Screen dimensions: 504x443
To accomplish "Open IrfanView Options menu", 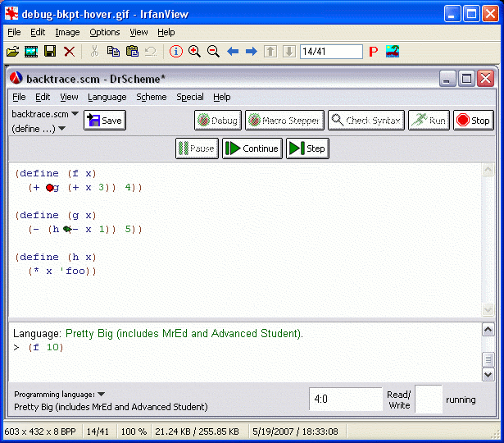I will click(105, 32).
